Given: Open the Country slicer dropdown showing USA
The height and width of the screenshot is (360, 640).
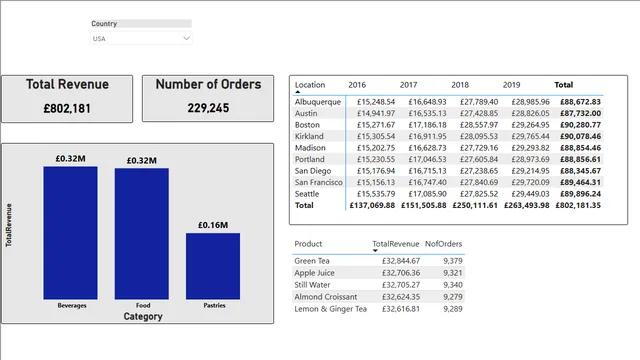Looking at the screenshot, I should (141, 38).
